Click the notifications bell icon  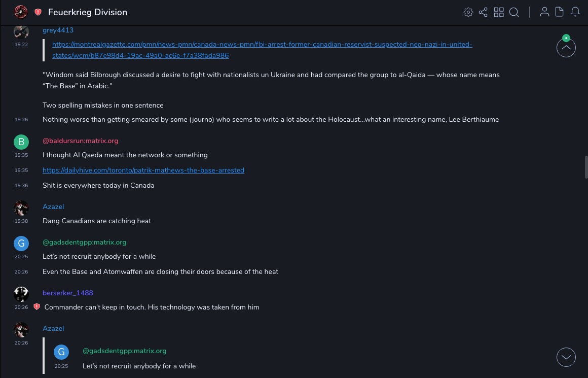575,12
